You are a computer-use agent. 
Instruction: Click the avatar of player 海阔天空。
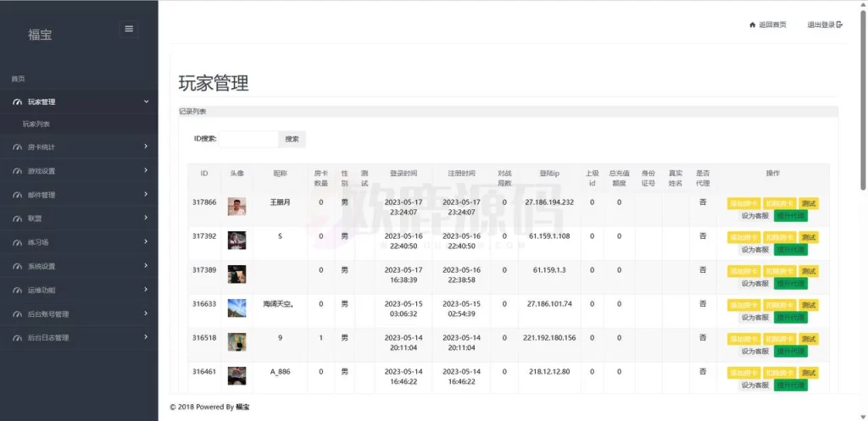[x=237, y=308]
